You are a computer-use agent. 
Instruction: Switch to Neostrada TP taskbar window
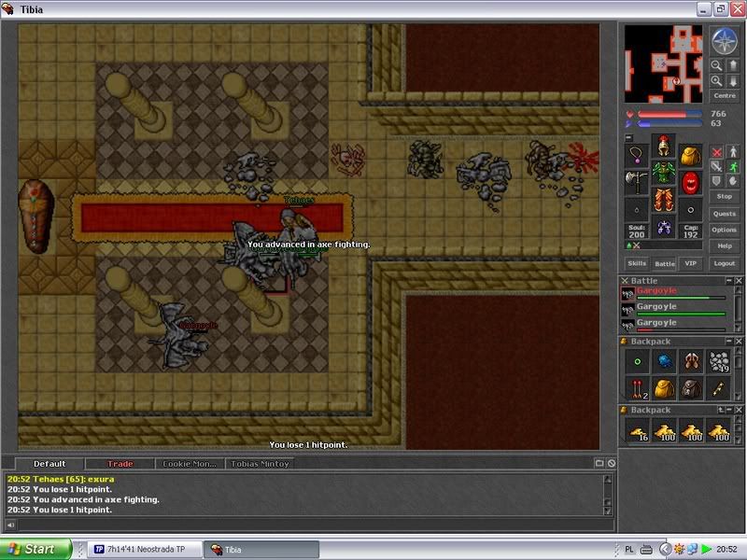(146, 549)
